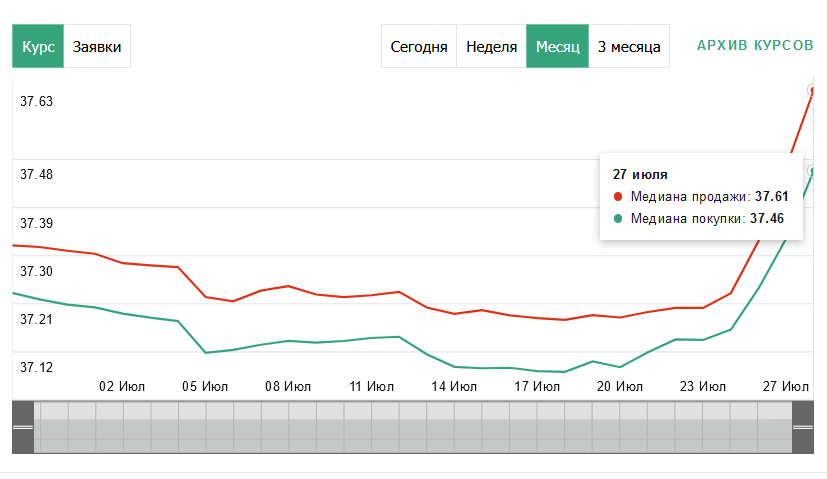Viewport: 827px width, 479px height.
Task: Click the 14 Июл date label
Action: click(x=454, y=385)
